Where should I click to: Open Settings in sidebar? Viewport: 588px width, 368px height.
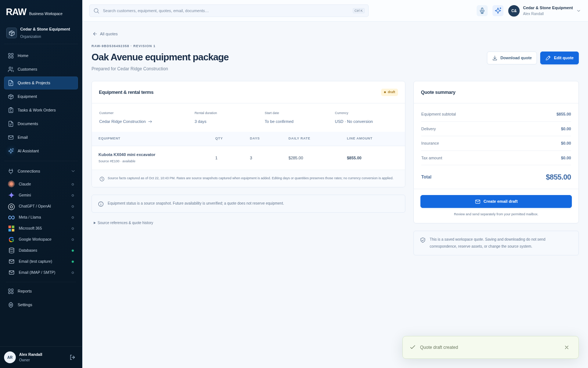41,305
